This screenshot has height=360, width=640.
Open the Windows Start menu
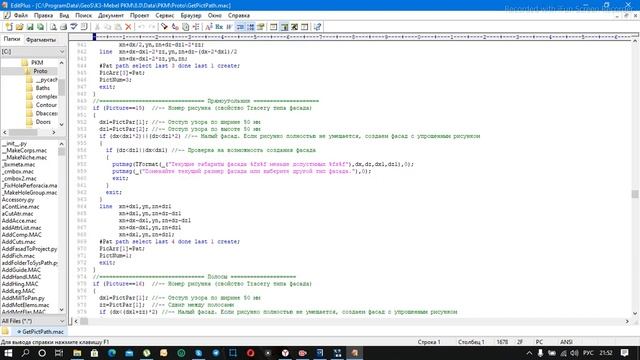click(8, 353)
